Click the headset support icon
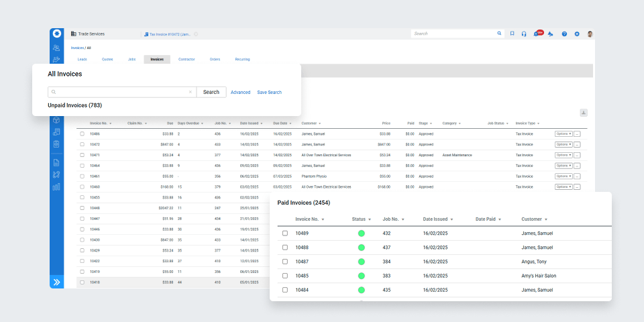 [x=524, y=34]
